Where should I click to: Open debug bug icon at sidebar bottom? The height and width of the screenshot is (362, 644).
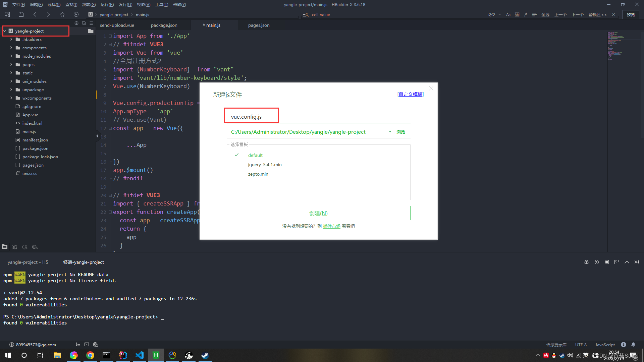tap(15, 247)
